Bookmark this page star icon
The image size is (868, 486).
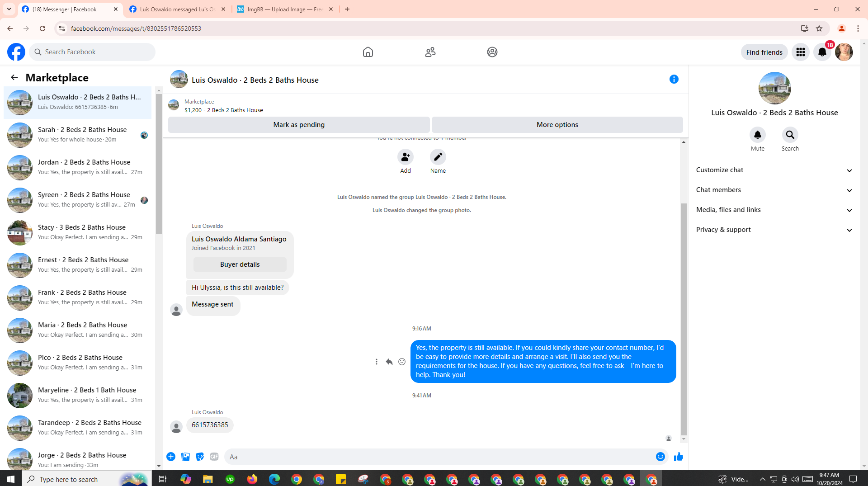click(819, 28)
